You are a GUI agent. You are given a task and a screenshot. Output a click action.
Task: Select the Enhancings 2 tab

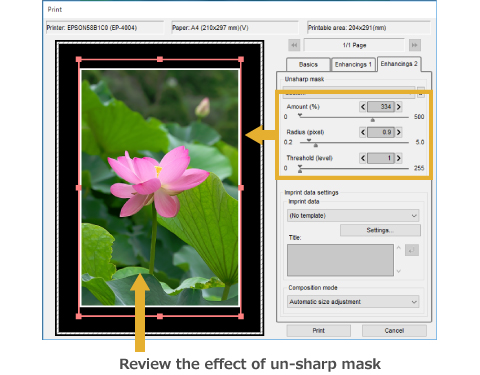399,64
